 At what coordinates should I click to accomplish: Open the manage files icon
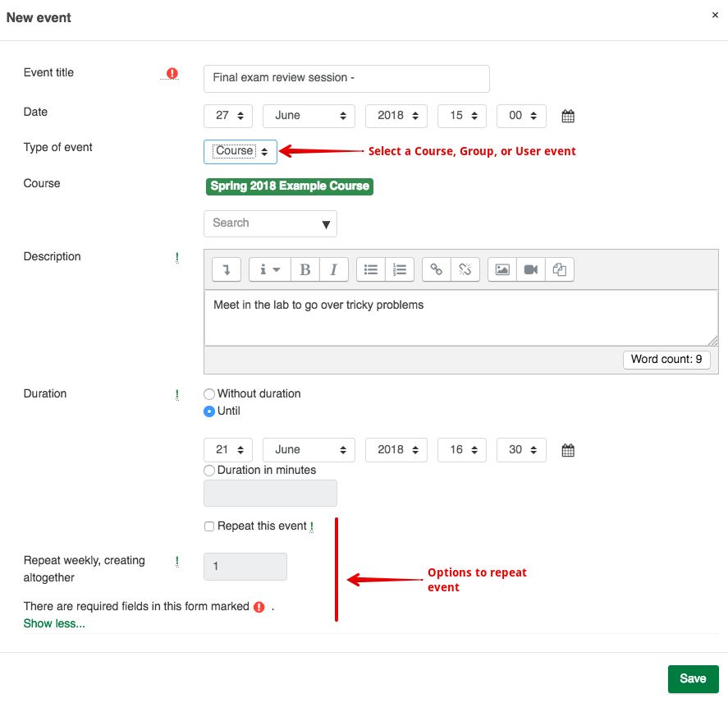[x=560, y=269]
